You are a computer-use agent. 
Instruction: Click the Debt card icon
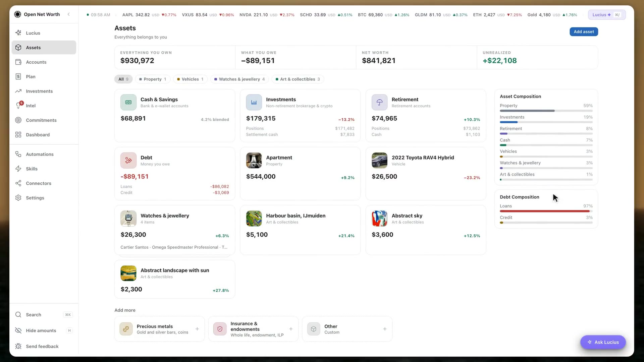[x=128, y=160]
